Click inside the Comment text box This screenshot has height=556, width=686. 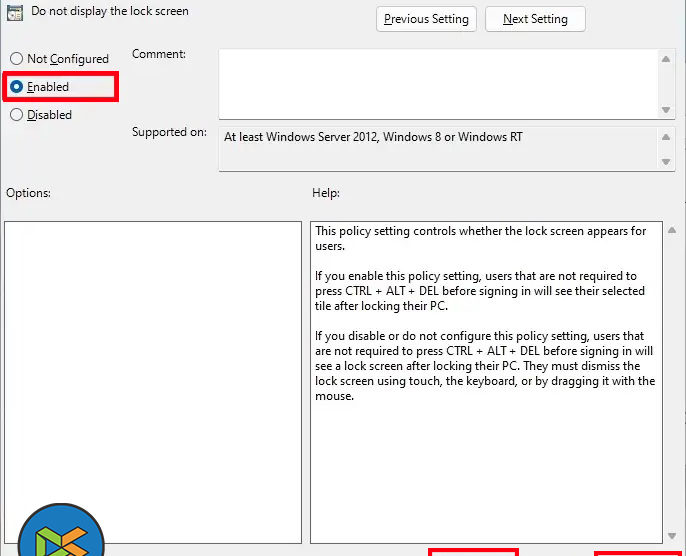click(438, 84)
